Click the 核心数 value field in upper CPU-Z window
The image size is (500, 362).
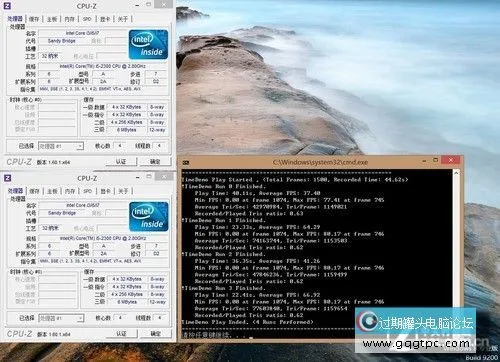(x=120, y=146)
